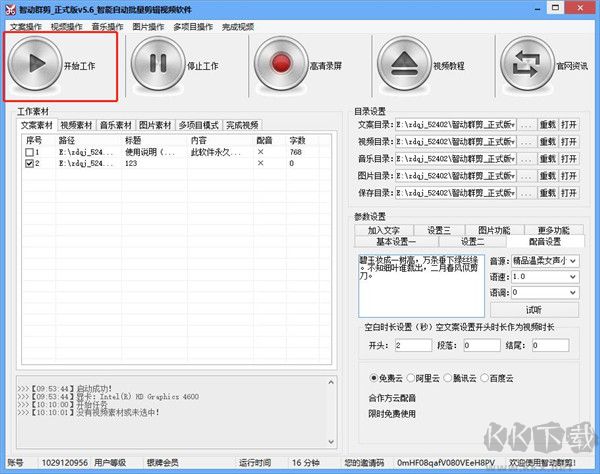The width and height of the screenshot is (600, 474).
Task: Uncheck the checkbox for row 2
Action: click(x=29, y=162)
